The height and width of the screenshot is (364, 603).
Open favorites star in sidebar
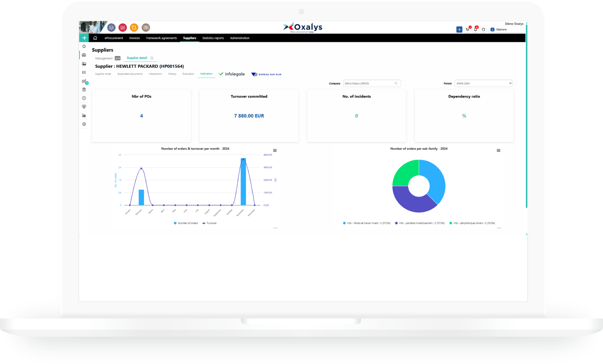click(84, 46)
